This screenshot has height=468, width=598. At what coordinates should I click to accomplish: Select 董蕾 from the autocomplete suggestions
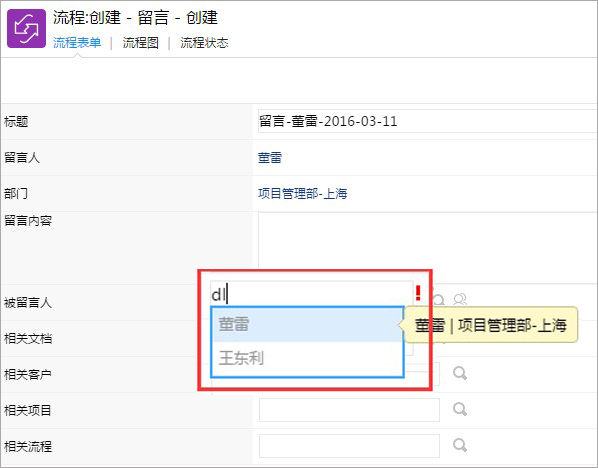[307, 325]
